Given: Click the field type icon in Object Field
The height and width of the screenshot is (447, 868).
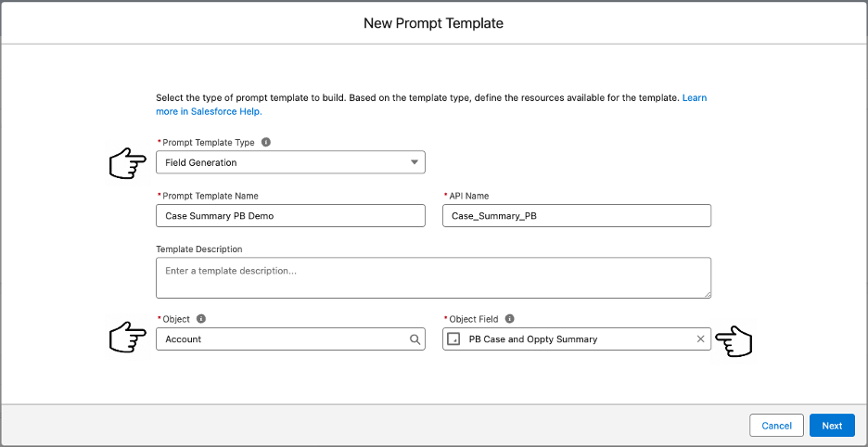Looking at the screenshot, I should (453, 339).
